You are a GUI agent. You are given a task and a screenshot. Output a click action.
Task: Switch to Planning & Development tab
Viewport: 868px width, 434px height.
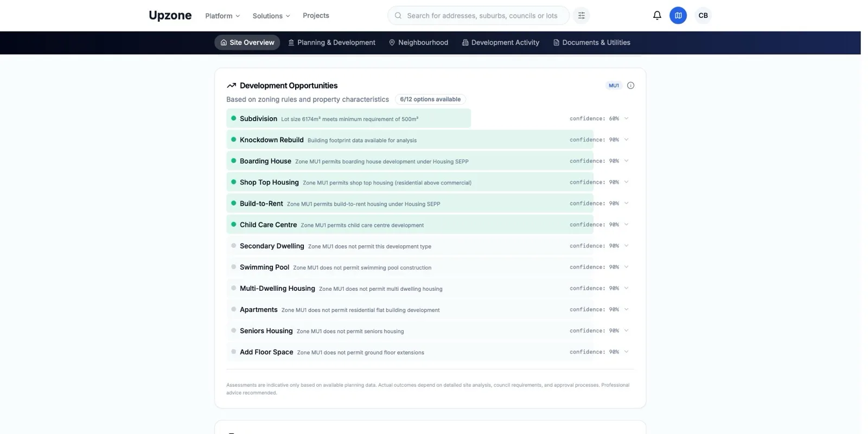point(331,42)
